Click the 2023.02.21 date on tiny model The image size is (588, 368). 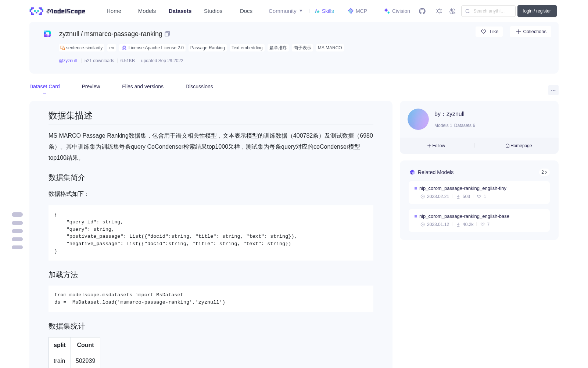[435, 197]
